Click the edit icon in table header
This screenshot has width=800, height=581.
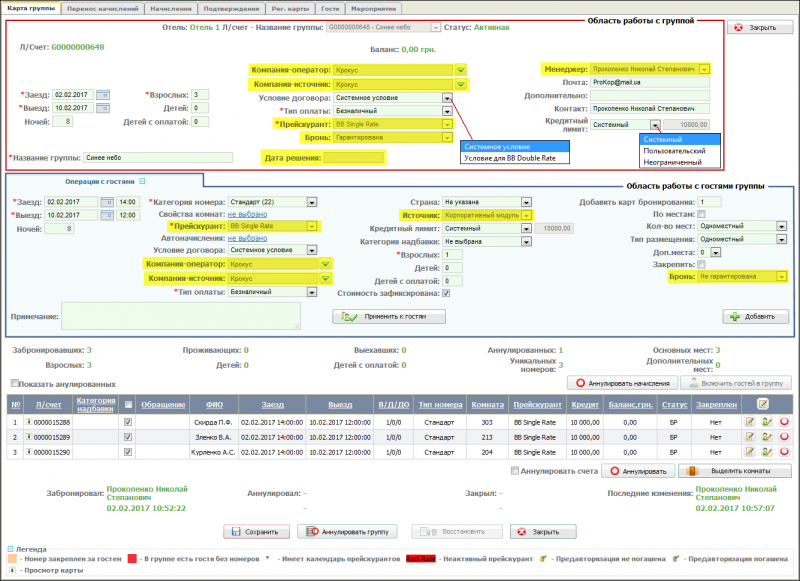763,403
